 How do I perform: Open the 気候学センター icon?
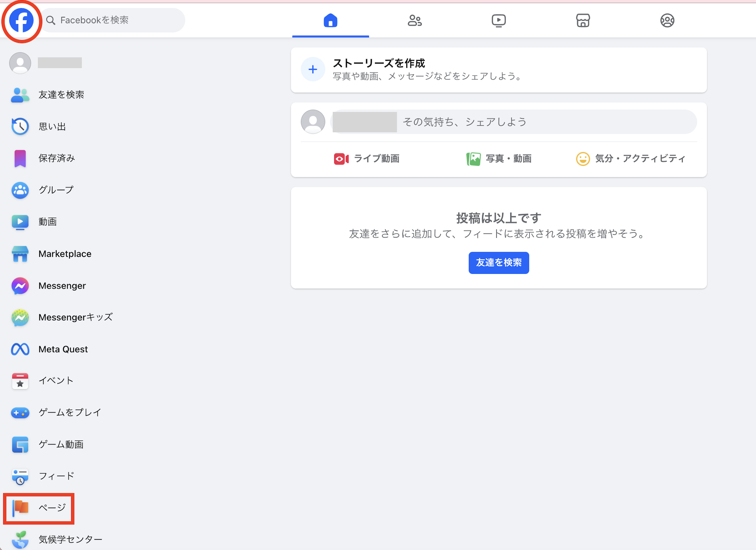tap(20, 540)
